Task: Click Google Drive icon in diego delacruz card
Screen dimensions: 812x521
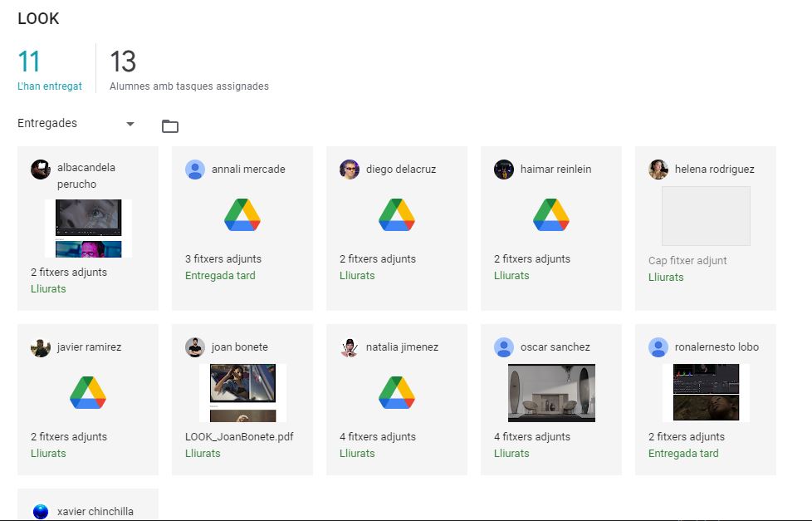Action: coord(397,215)
